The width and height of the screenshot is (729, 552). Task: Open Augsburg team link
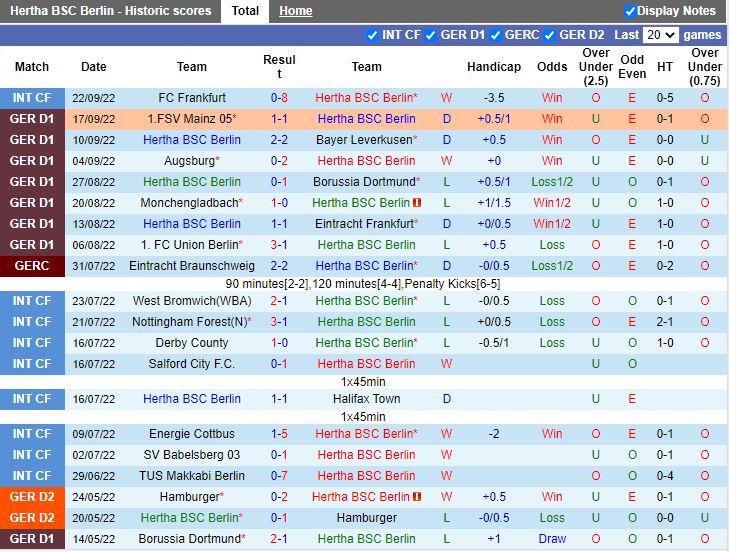pos(190,161)
